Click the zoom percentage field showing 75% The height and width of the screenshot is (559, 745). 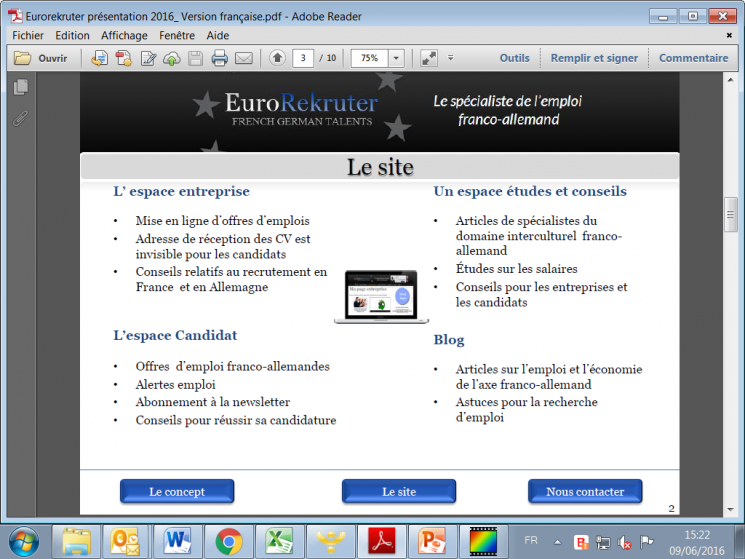[x=370, y=58]
